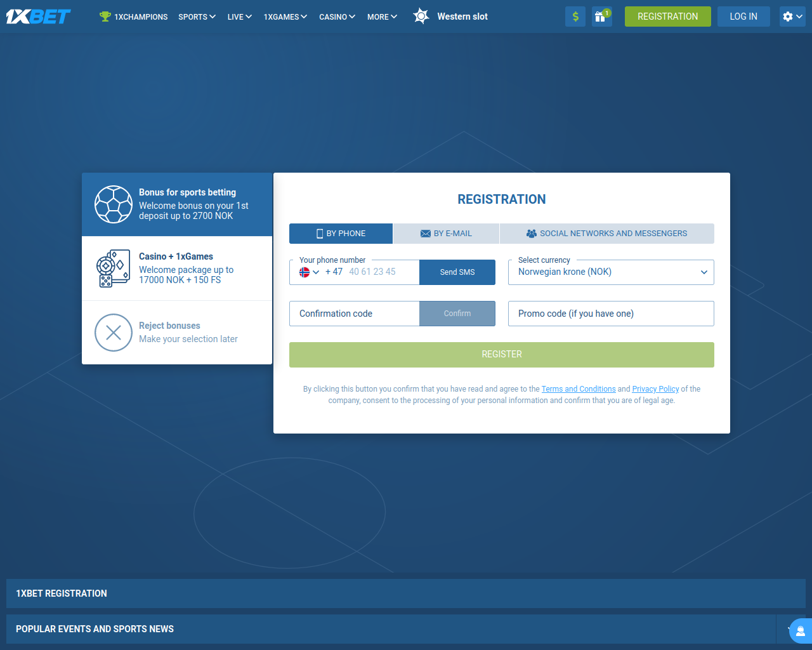Click the soccer ball bonus icon
The height and width of the screenshot is (650, 812).
(114, 204)
